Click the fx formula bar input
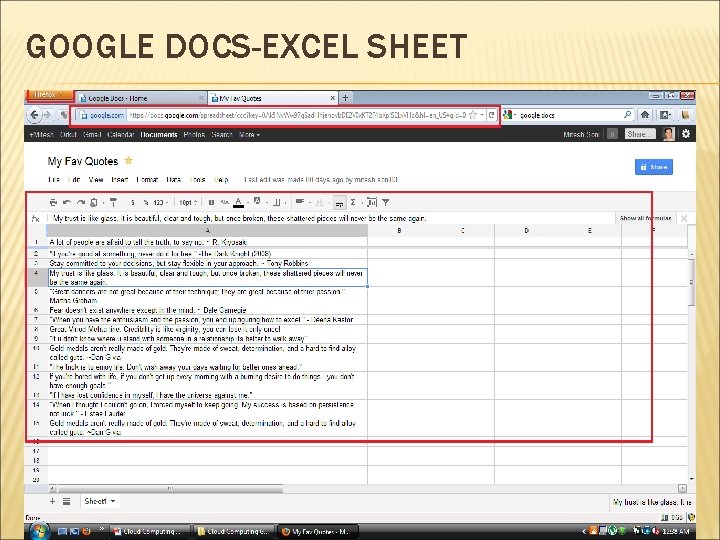 pos(331,218)
